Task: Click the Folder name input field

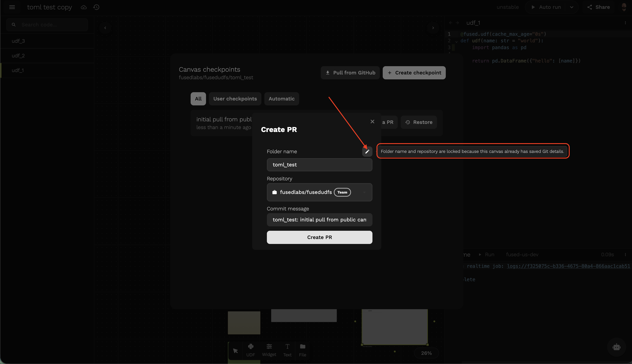Action: 319,165
